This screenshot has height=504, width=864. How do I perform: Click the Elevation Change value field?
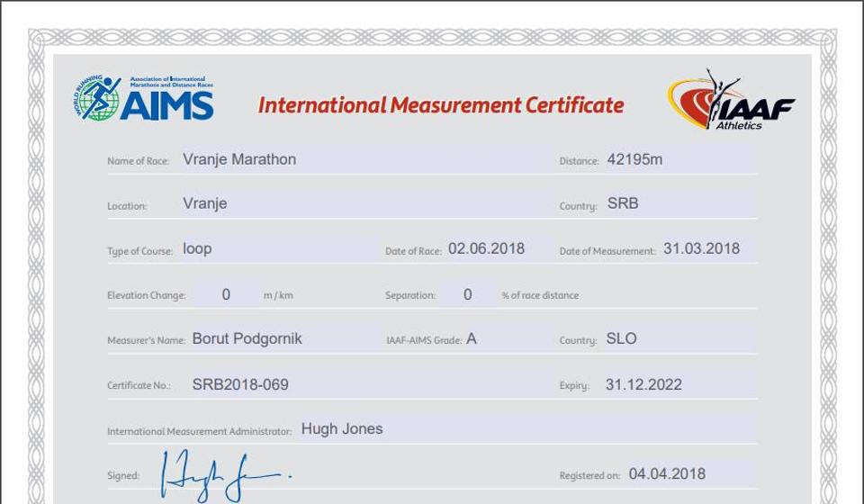[x=226, y=295]
